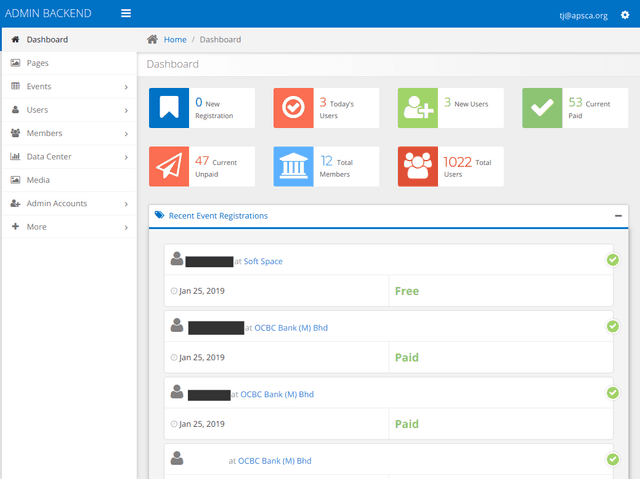Click the Home breadcrumb link
The image size is (640, 479).
pos(175,40)
